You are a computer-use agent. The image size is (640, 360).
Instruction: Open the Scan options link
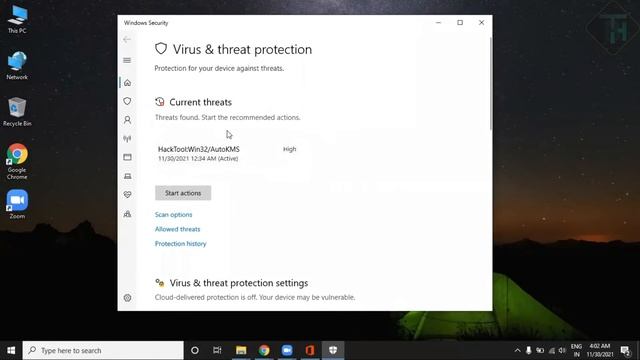coord(173,215)
